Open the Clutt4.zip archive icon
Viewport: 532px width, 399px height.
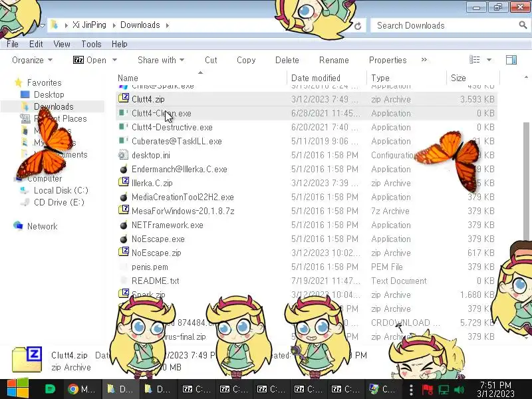point(124,98)
